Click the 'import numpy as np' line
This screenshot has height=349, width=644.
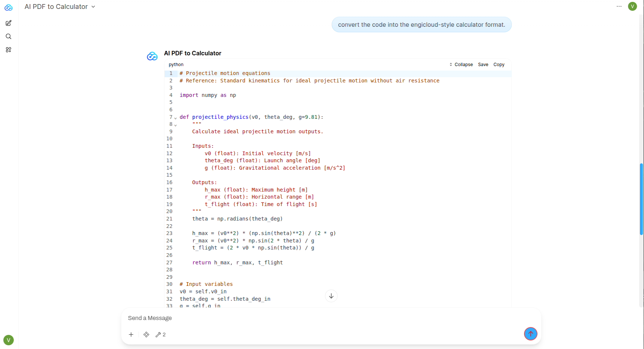pos(208,95)
